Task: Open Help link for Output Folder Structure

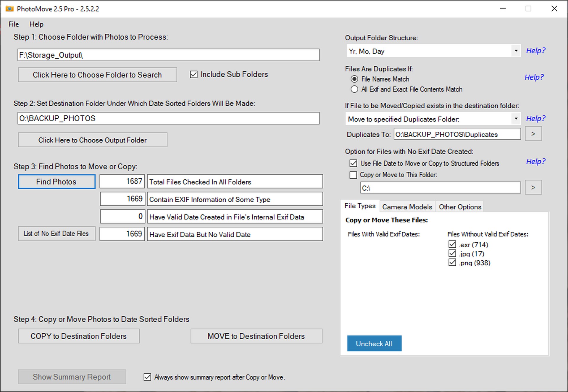Action: pyautogui.click(x=535, y=51)
